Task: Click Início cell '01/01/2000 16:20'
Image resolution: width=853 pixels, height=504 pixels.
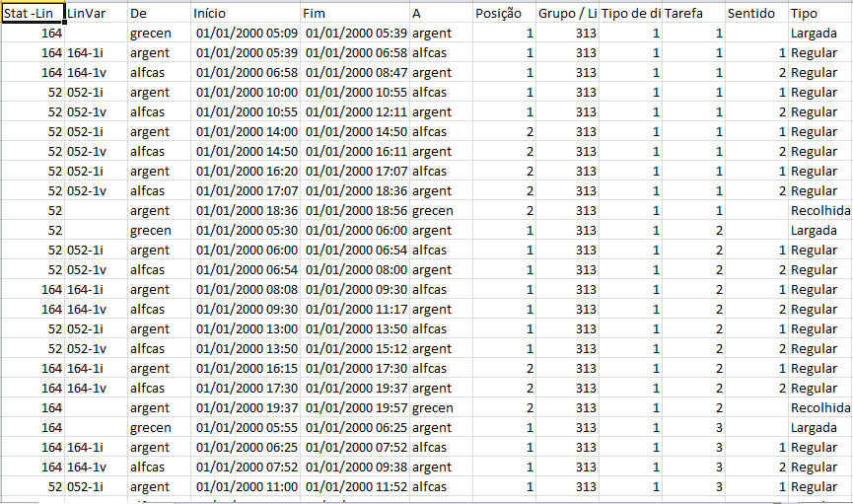Action: [x=246, y=171]
